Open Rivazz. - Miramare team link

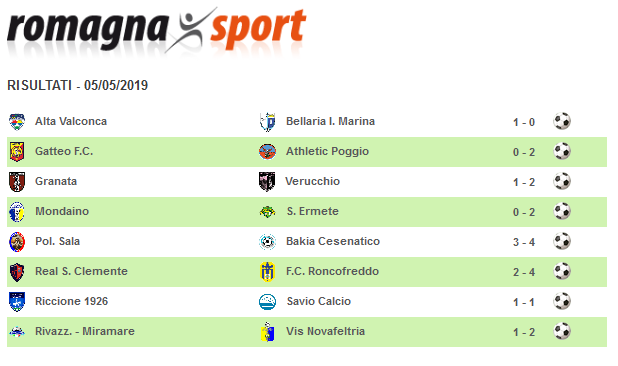(x=85, y=331)
